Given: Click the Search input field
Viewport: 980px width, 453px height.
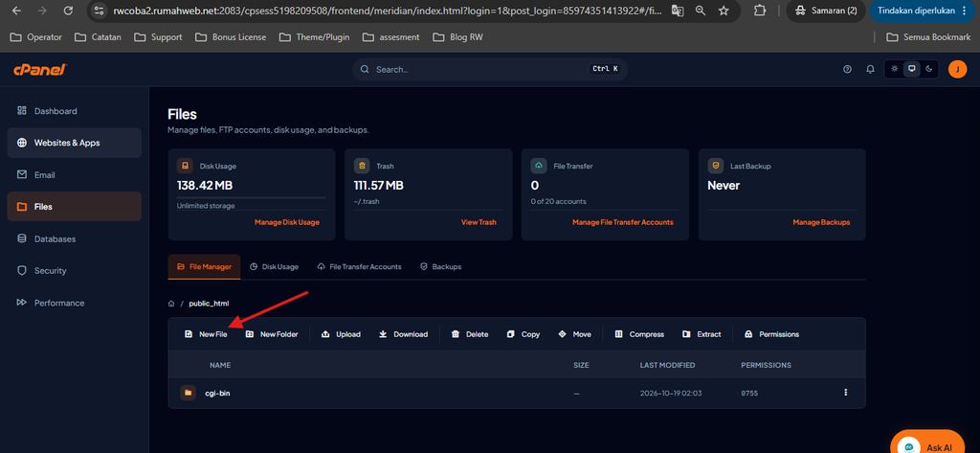Looking at the screenshot, I should [490, 70].
